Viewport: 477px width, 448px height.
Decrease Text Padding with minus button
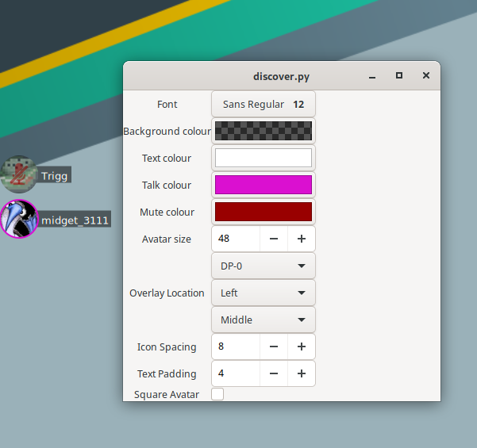click(274, 373)
